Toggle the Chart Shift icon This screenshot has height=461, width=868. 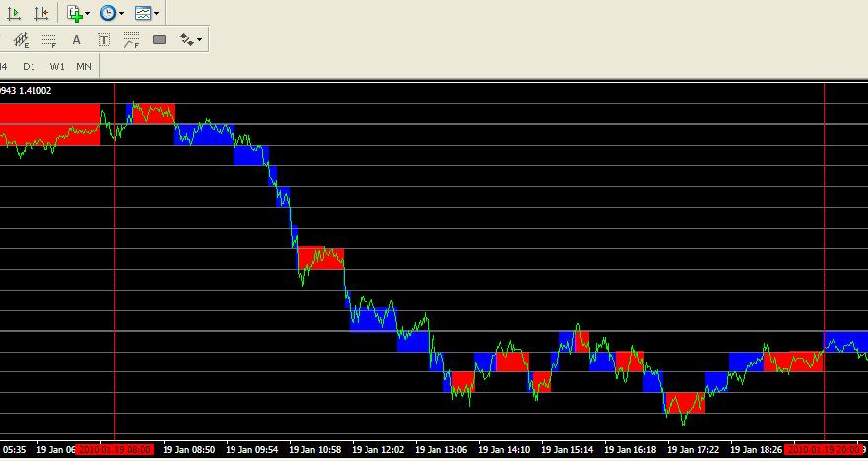[x=41, y=13]
